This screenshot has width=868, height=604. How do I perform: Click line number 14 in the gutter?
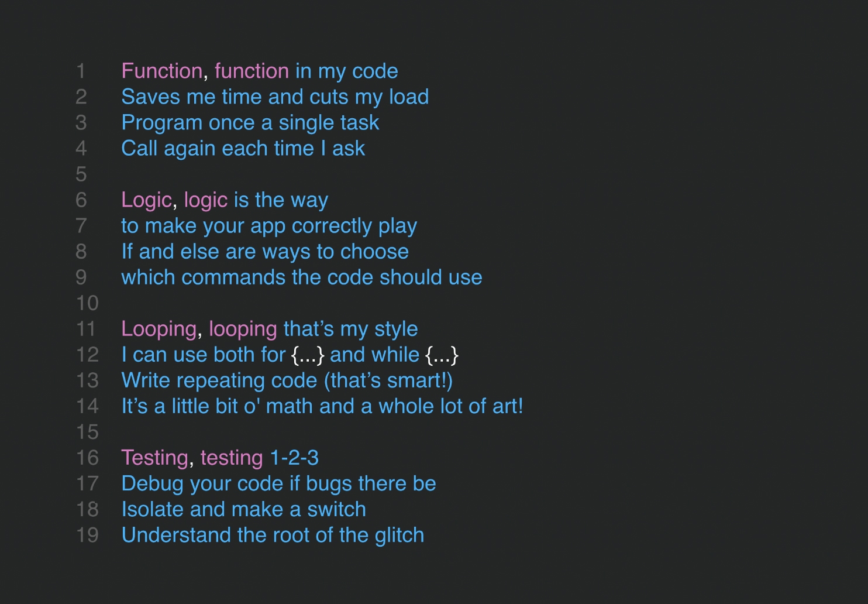tap(87, 406)
